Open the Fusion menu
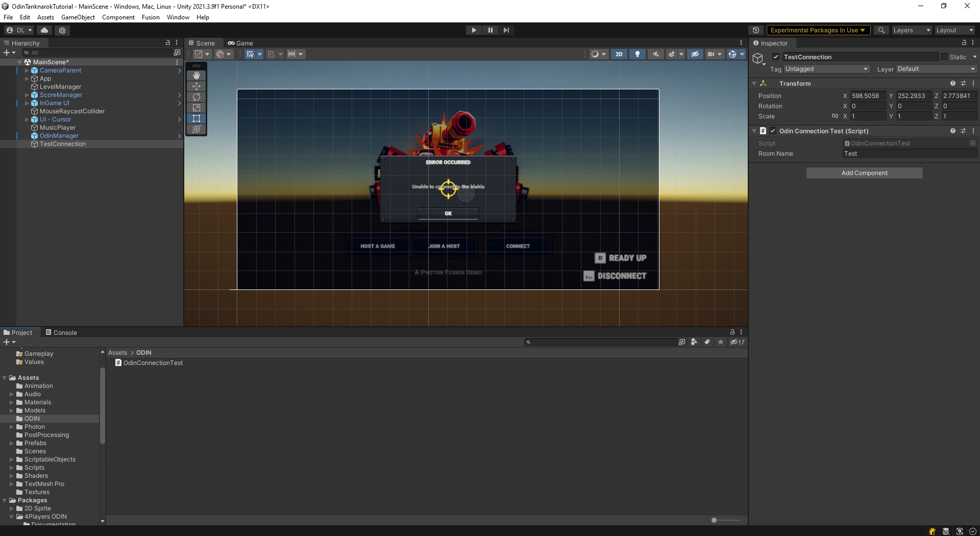This screenshot has height=536, width=980. tap(151, 17)
